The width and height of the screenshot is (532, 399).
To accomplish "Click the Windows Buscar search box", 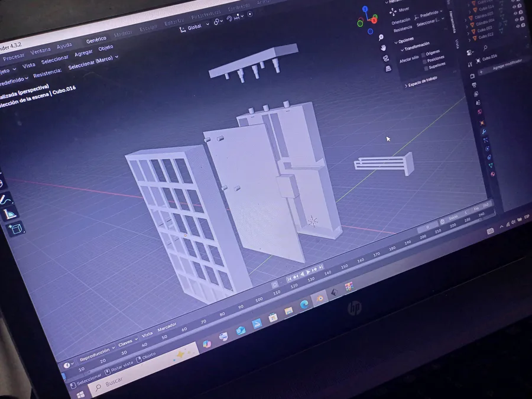I will [142, 371].
